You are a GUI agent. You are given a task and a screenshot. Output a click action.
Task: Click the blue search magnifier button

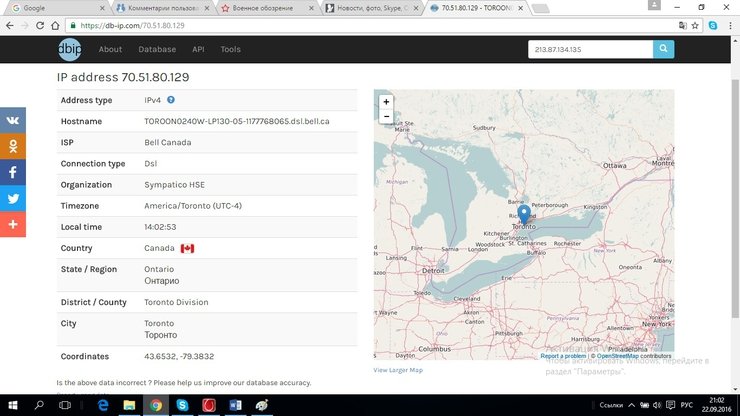[x=664, y=49]
